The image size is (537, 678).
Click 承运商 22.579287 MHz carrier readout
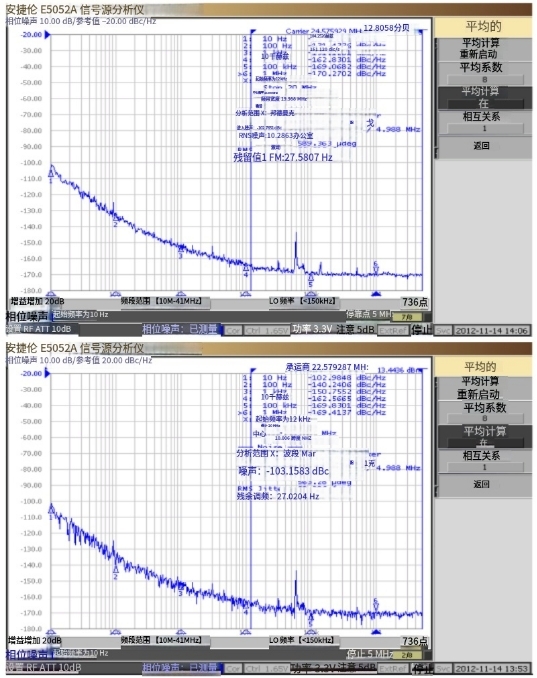[327, 367]
